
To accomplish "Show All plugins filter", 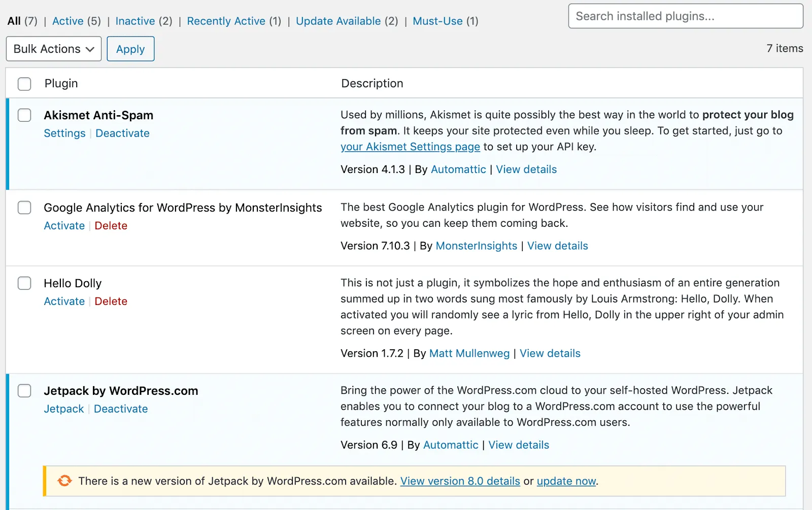I will pos(14,21).
